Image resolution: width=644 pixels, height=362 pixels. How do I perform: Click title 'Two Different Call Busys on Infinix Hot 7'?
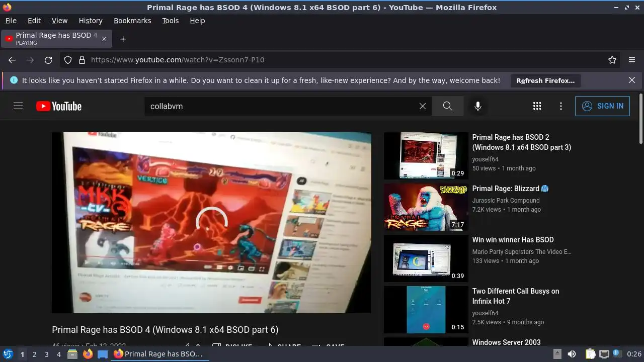pos(516,296)
